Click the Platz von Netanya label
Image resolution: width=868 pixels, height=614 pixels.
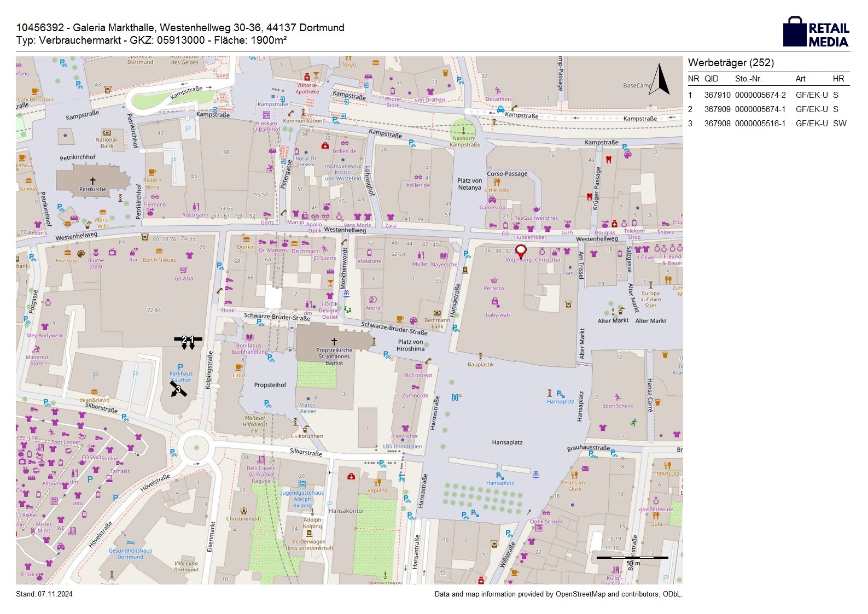pyautogui.click(x=469, y=184)
